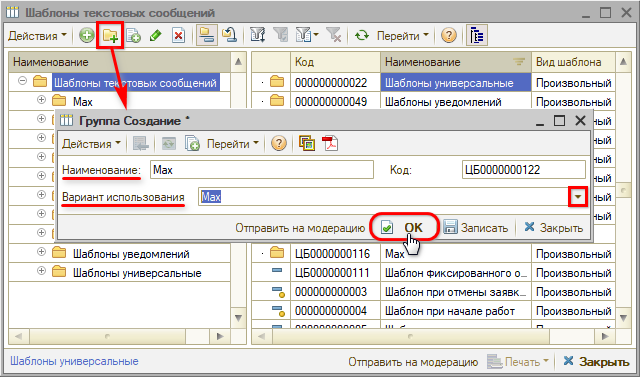Click the OK button in the dialog
This screenshot has width=640, height=377.
point(404,227)
